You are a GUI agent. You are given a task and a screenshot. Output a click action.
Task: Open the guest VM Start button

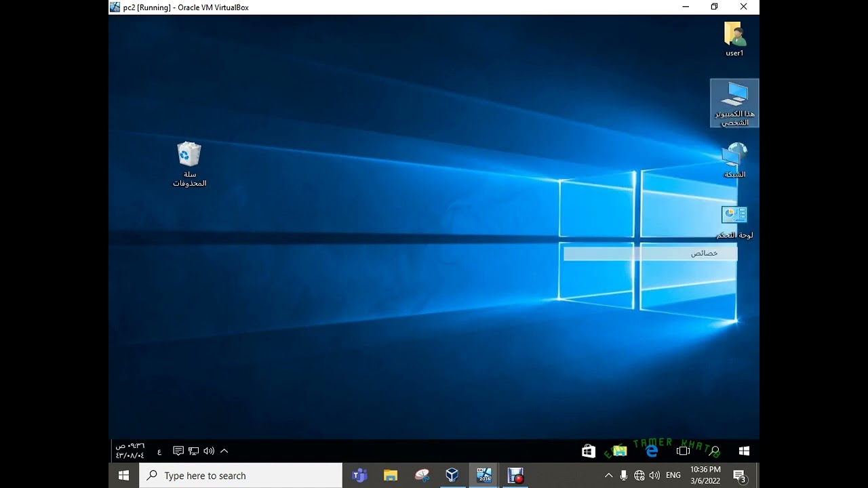(x=744, y=451)
